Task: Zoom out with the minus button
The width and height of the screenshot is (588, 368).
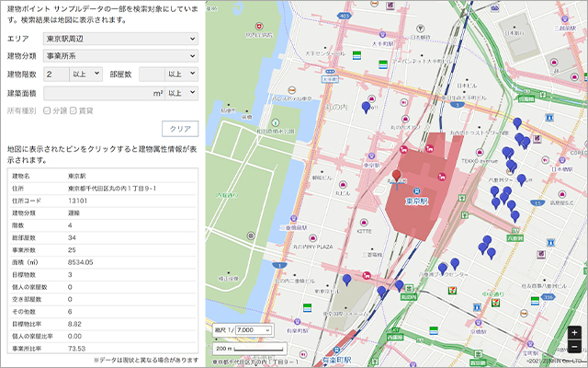Action: pyautogui.click(x=574, y=346)
